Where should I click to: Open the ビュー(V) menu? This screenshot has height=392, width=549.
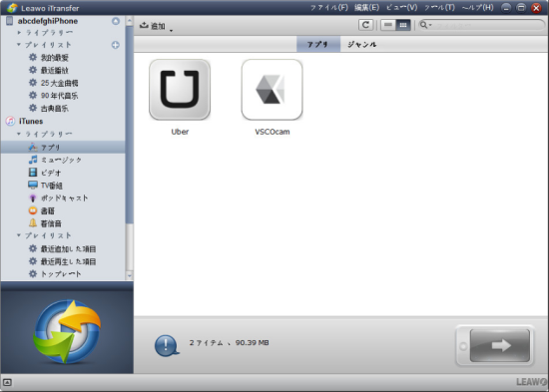tap(402, 7)
